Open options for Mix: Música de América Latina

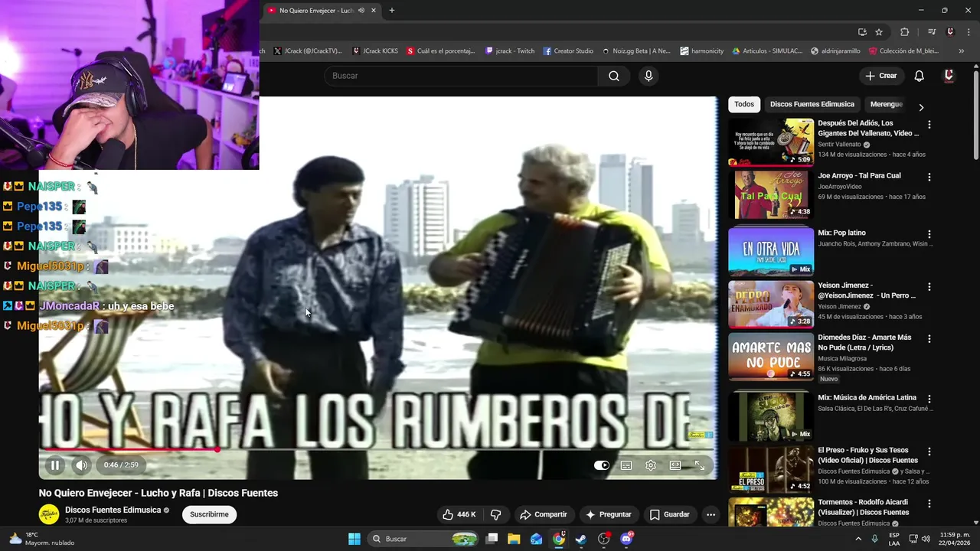coord(929,399)
